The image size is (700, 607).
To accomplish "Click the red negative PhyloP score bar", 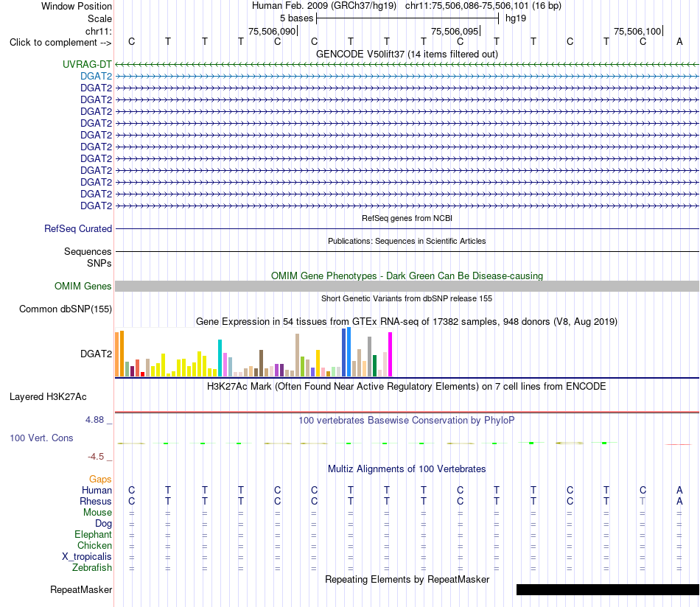I will 679,444.
